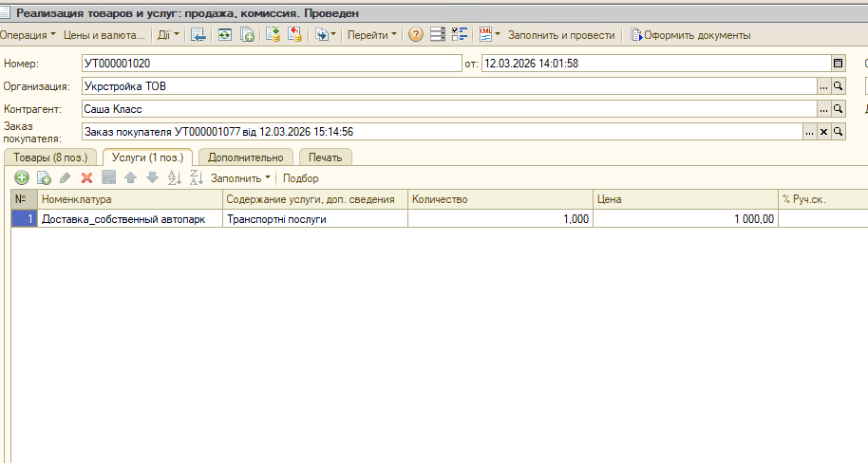Click the disk icon in table toolbar

tap(109, 178)
